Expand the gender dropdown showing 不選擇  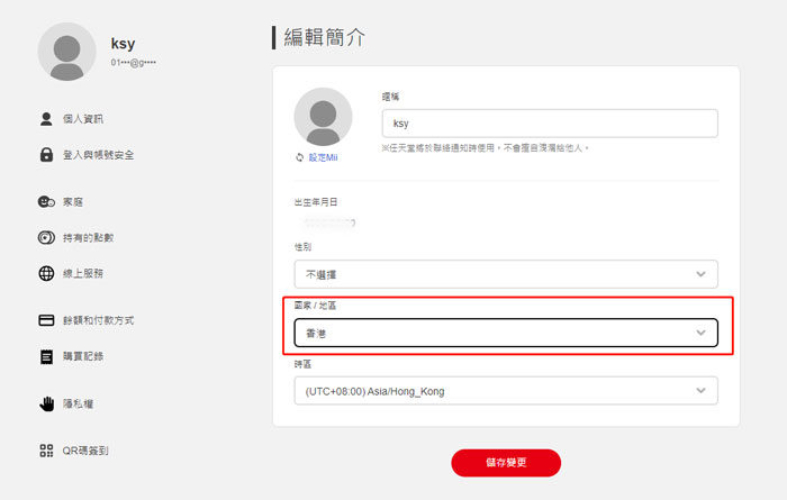pos(506,274)
